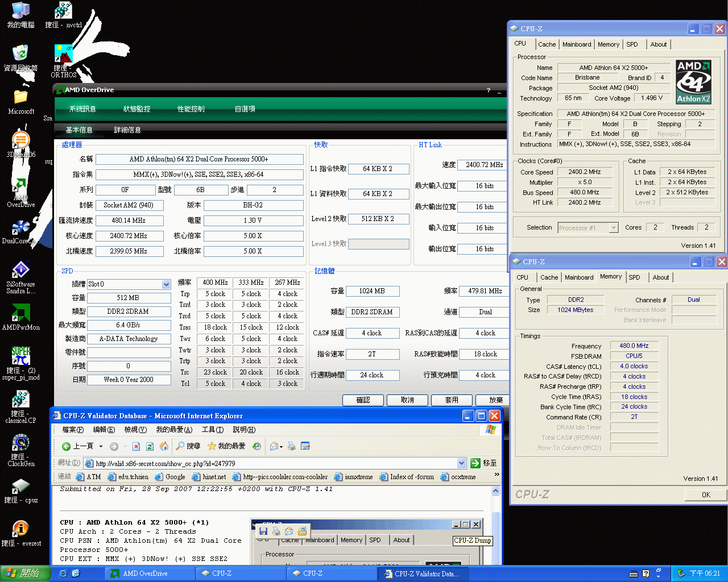Click the 取消 button in AMD OverDrive

point(407,400)
